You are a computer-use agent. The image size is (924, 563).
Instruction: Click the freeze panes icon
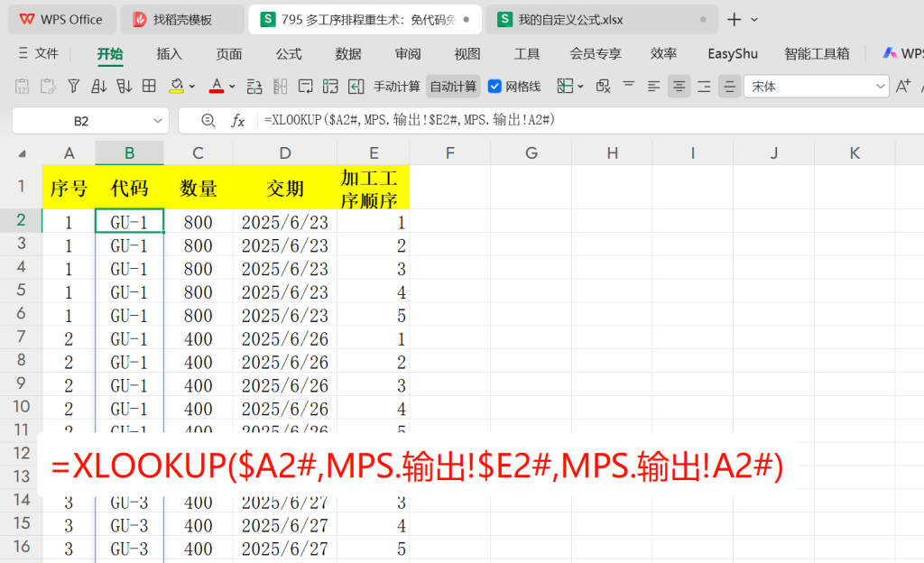[x=565, y=87]
